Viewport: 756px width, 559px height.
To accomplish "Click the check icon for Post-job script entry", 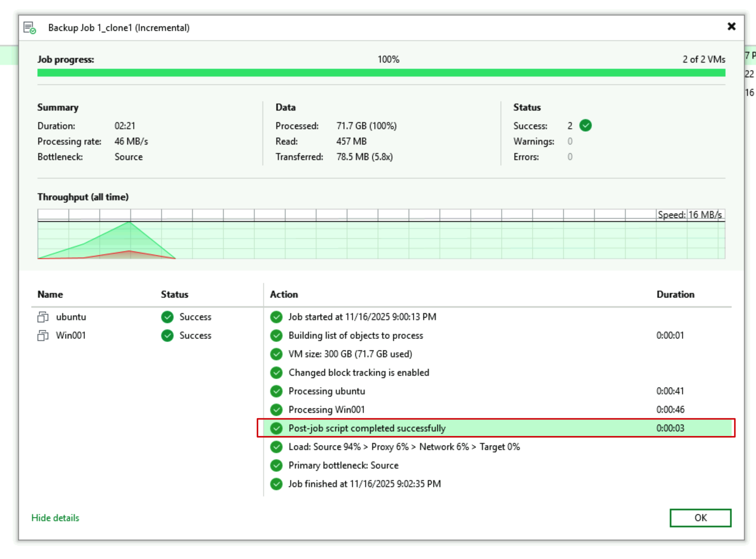I will tap(276, 428).
